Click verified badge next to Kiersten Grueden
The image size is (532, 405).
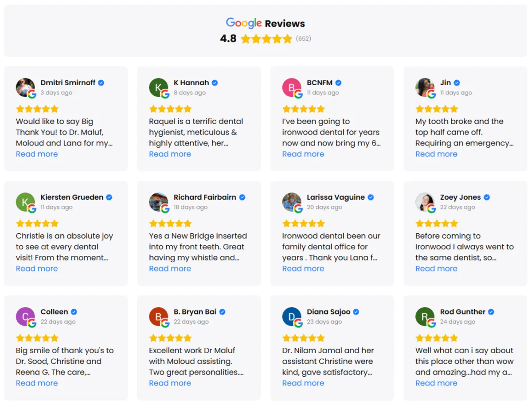[x=109, y=197]
